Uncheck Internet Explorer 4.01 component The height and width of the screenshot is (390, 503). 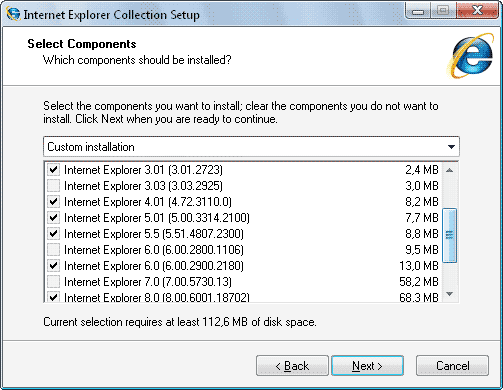coord(53,202)
